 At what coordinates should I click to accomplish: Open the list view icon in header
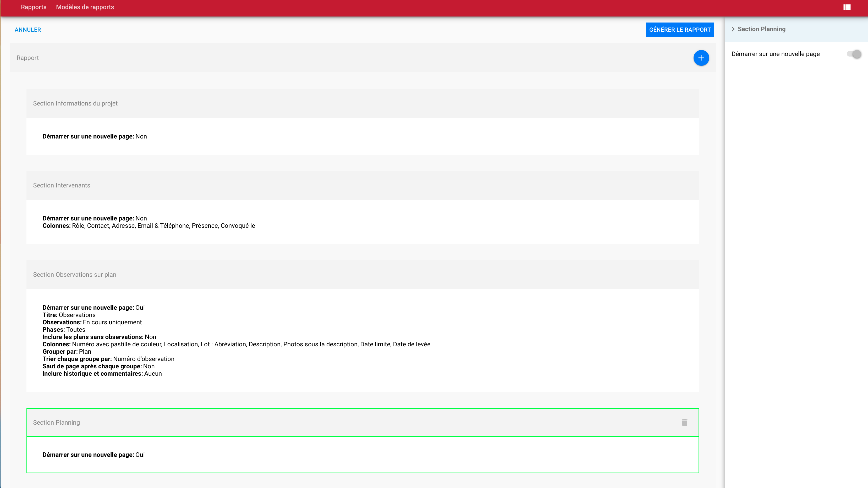pos(847,7)
